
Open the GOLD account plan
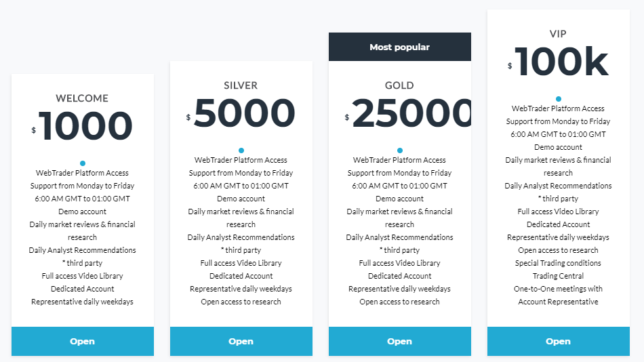click(x=400, y=341)
